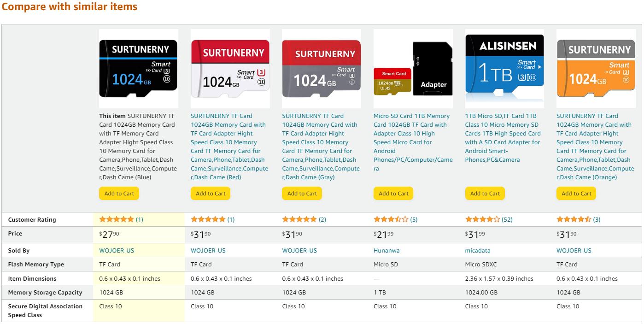The height and width of the screenshot is (324, 644).
Task: Select the Red card's $31.90 price
Action: (x=201, y=235)
